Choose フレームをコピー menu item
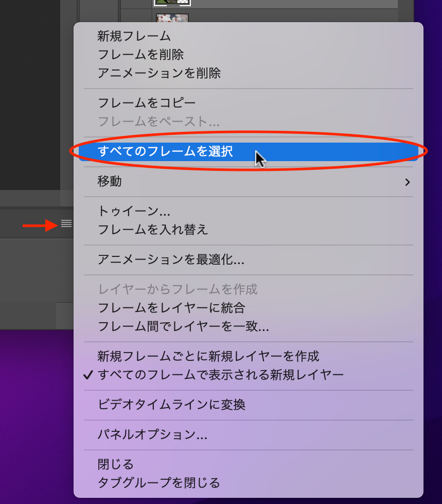The height and width of the screenshot is (504, 442). click(249, 103)
